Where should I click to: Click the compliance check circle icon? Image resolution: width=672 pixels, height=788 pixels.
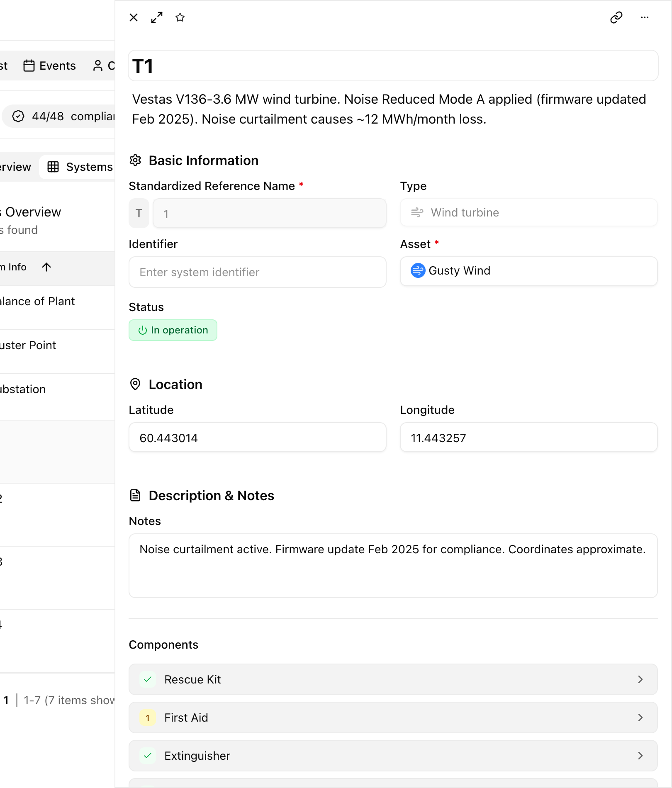click(x=18, y=117)
